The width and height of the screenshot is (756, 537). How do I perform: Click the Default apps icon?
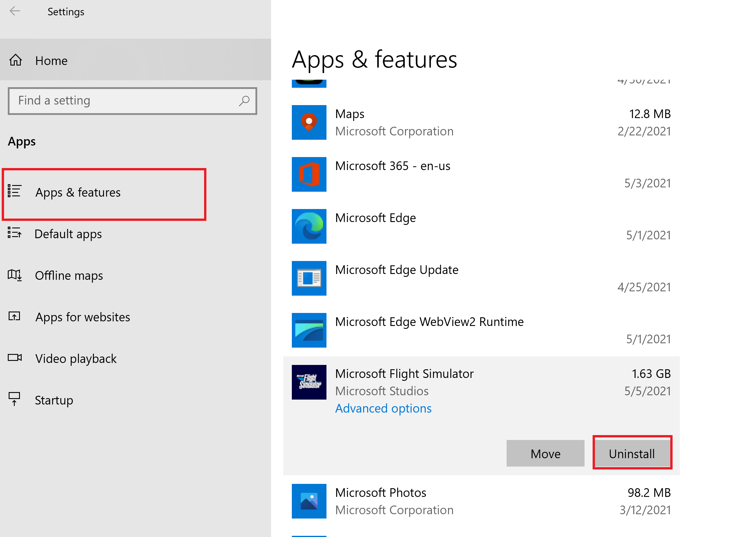tap(14, 232)
